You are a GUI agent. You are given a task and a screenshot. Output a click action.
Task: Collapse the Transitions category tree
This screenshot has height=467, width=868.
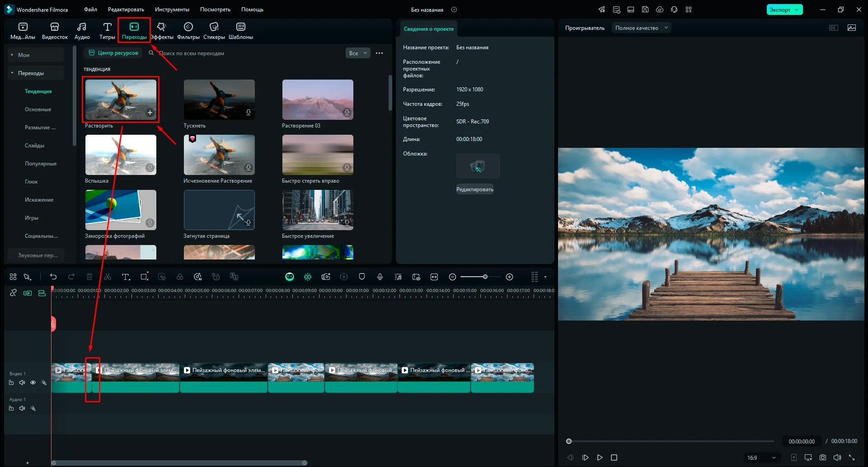coord(12,73)
